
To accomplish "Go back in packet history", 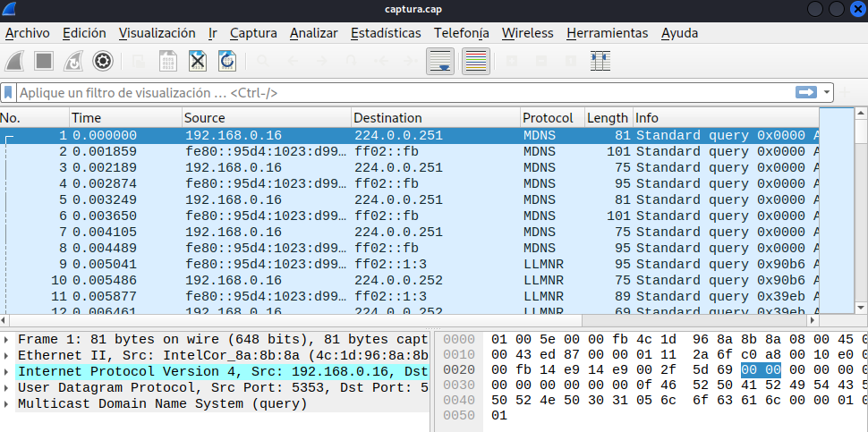I will (x=293, y=61).
